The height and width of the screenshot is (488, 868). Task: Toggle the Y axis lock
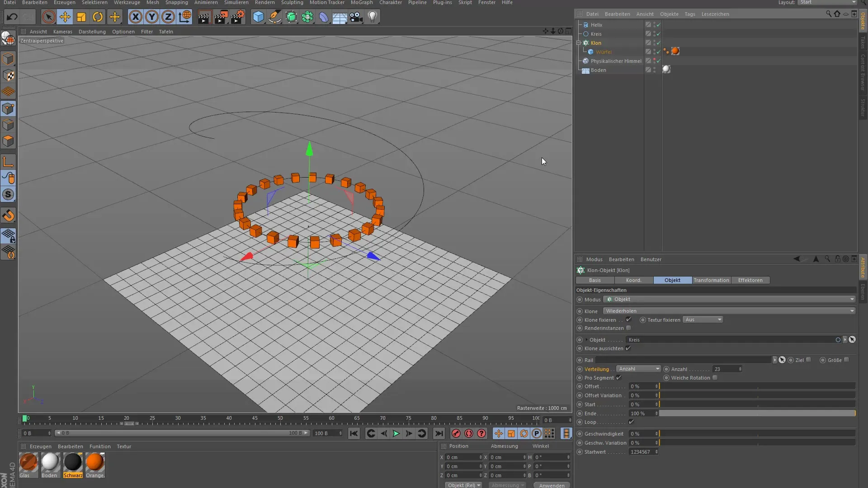click(151, 17)
